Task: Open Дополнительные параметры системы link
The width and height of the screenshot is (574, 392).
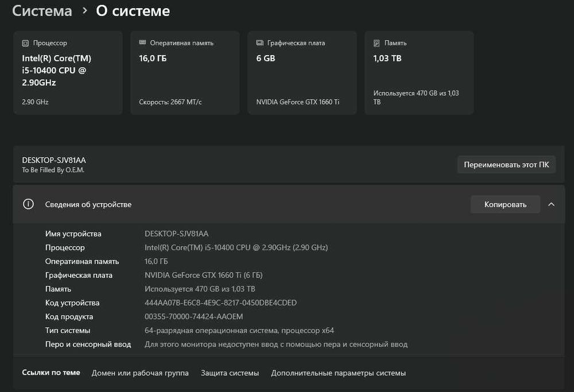Action: (x=338, y=373)
